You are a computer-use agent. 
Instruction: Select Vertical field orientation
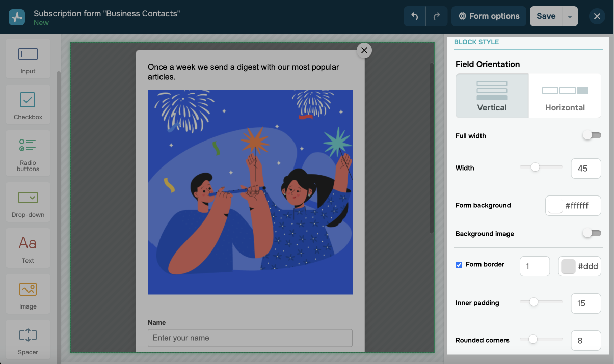492,96
